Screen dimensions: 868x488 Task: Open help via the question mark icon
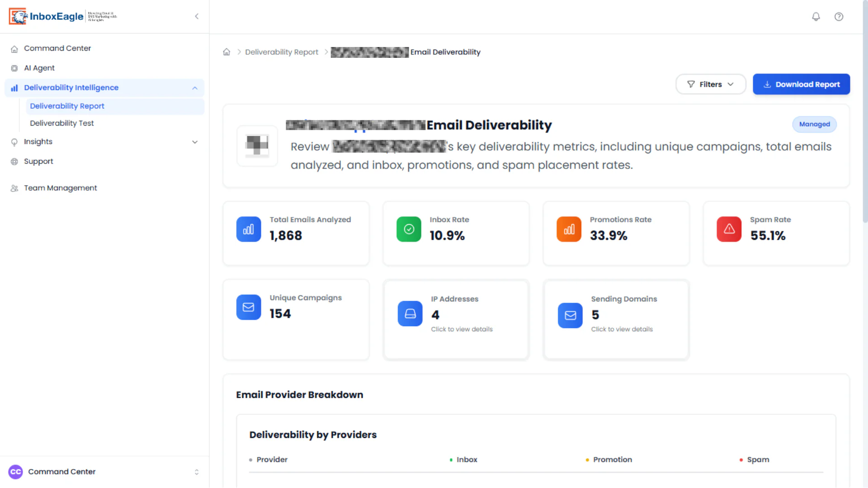tap(839, 17)
